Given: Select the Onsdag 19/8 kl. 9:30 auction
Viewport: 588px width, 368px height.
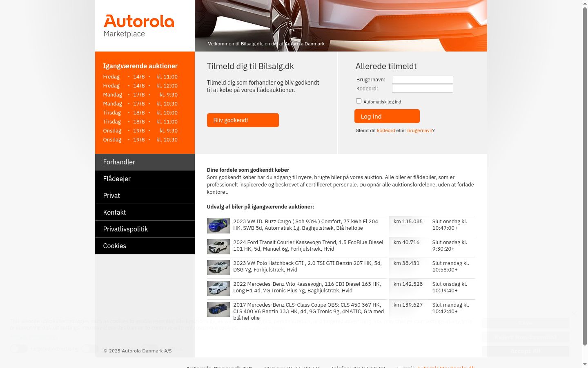Looking at the screenshot, I should [x=140, y=131].
